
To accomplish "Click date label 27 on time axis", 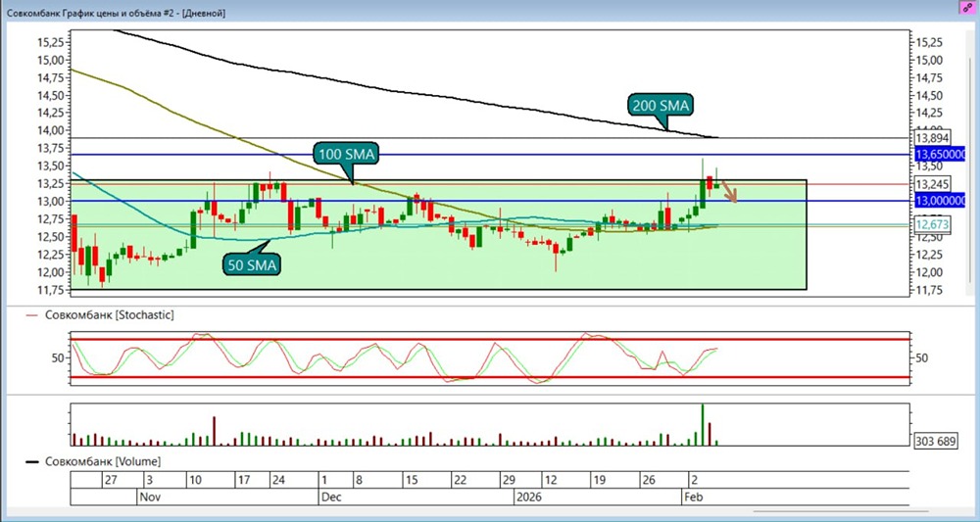I will point(111,481).
